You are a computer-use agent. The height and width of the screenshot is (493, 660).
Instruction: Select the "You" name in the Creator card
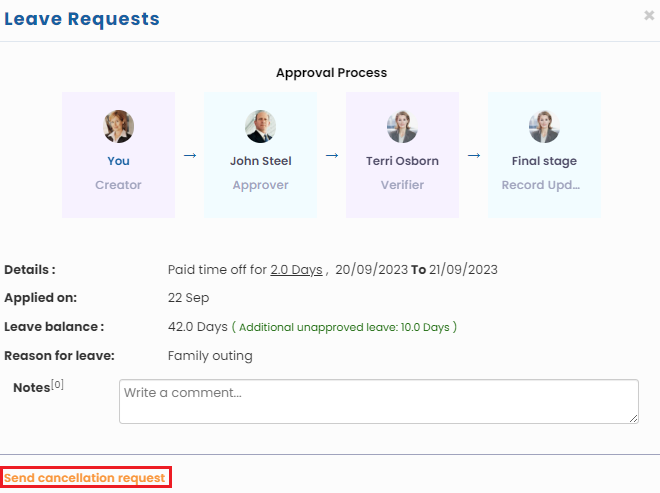pyautogui.click(x=118, y=161)
